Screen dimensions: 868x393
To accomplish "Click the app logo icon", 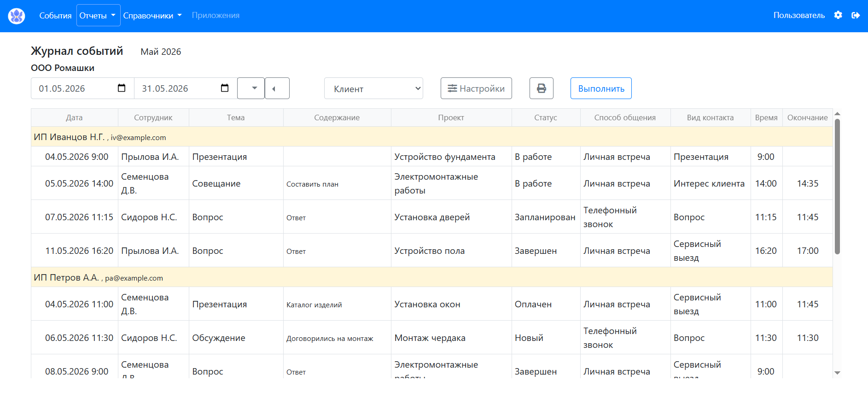I will click(17, 16).
